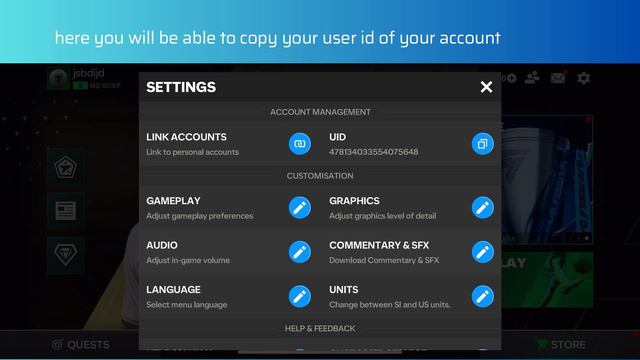The width and height of the screenshot is (640, 360).
Task: Click the diamond sidebar icon
Action: (x=66, y=255)
